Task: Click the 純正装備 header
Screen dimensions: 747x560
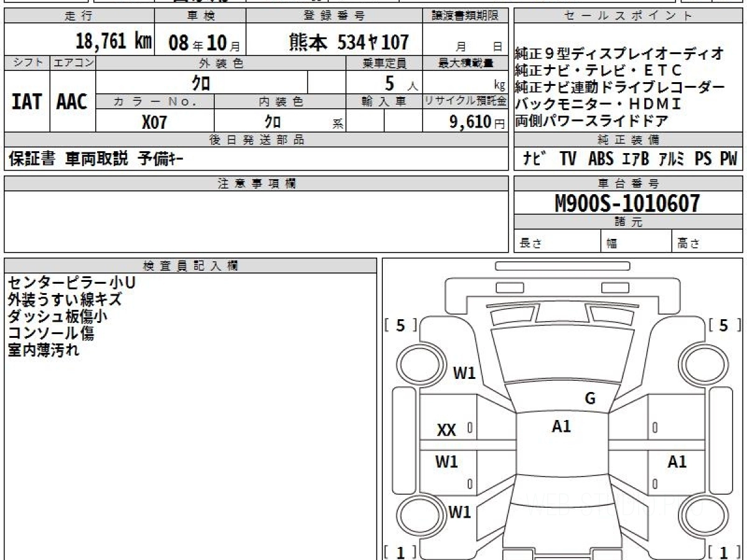Action: pyautogui.click(x=629, y=140)
